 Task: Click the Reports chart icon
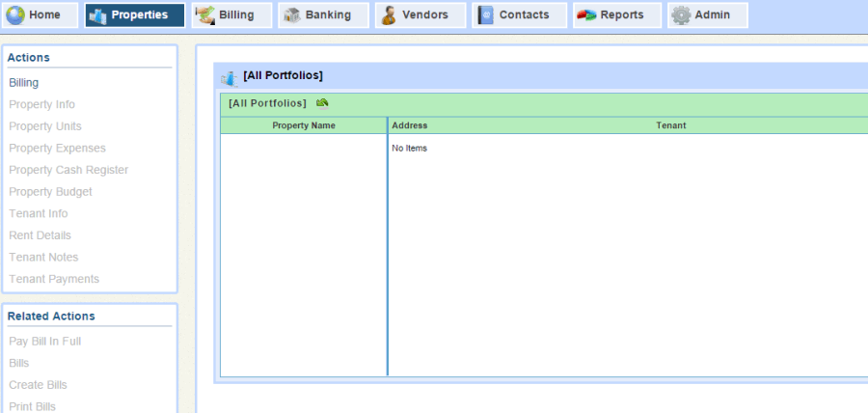tap(586, 15)
